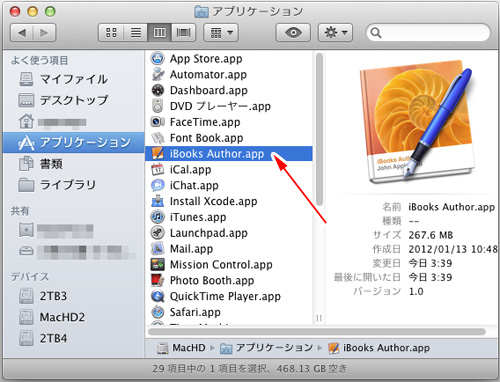Click the status bar selection text
Viewport: 500px width, 382px height.
coord(250,369)
